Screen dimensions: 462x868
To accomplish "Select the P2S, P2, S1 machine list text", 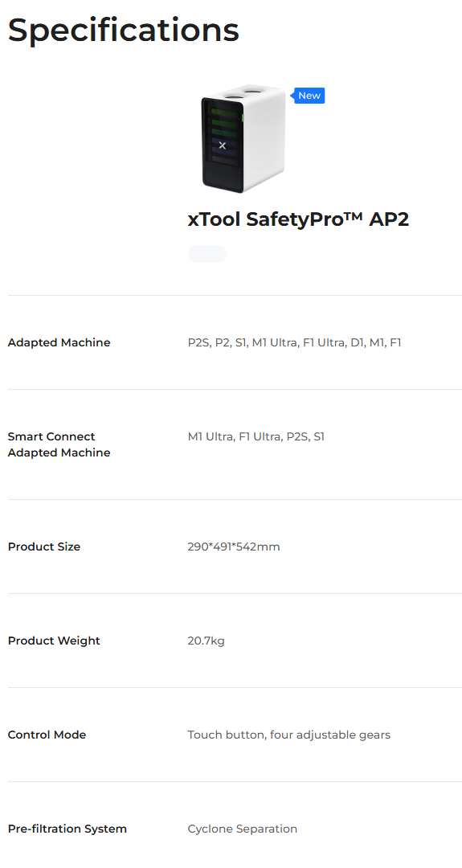I will point(294,342).
